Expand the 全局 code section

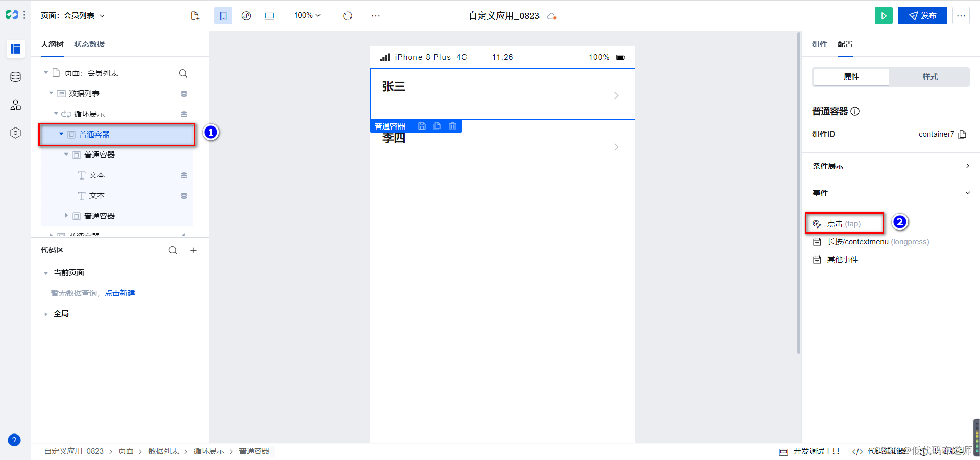coord(46,314)
